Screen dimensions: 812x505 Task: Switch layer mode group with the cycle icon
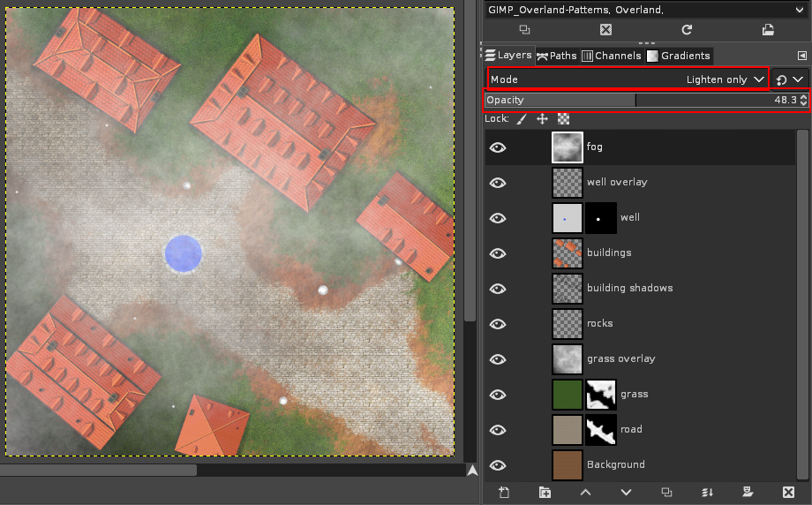point(781,79)
